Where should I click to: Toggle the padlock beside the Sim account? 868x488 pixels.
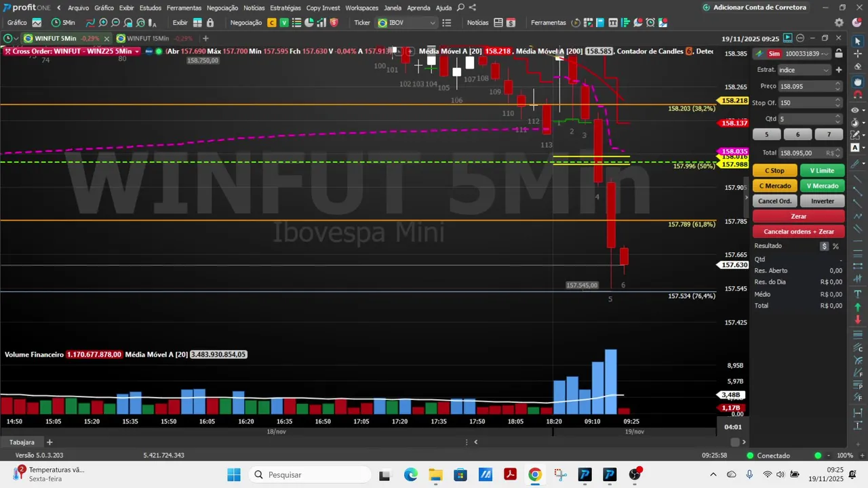(x=839, y=54)
